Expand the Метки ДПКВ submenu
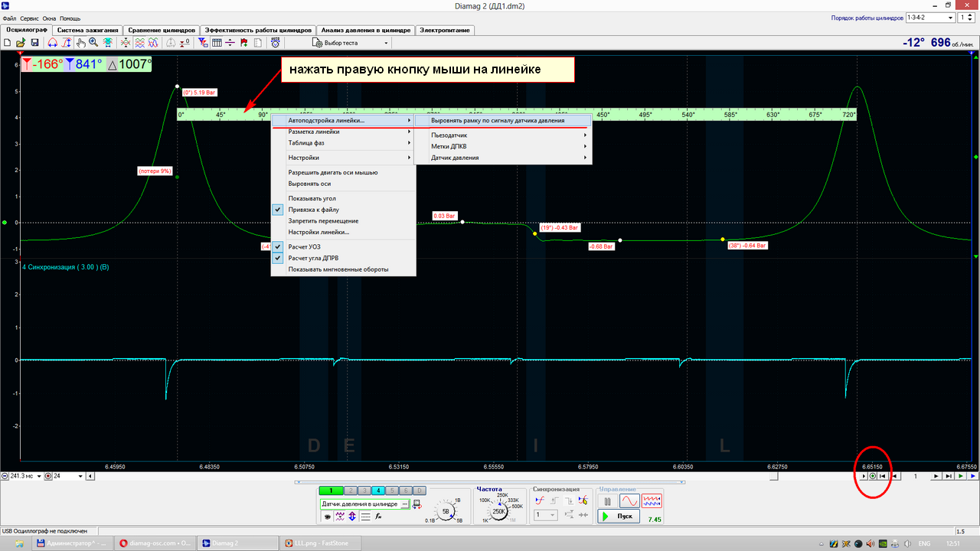Image resolution: width=980 pixels, height=551 pixels. (x=504, y=146)
